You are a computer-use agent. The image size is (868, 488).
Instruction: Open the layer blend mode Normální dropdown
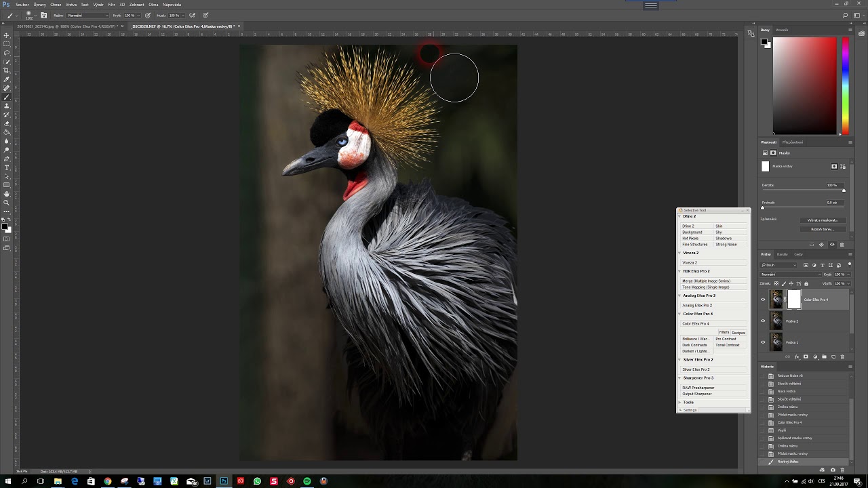click(x=791, y=274)
